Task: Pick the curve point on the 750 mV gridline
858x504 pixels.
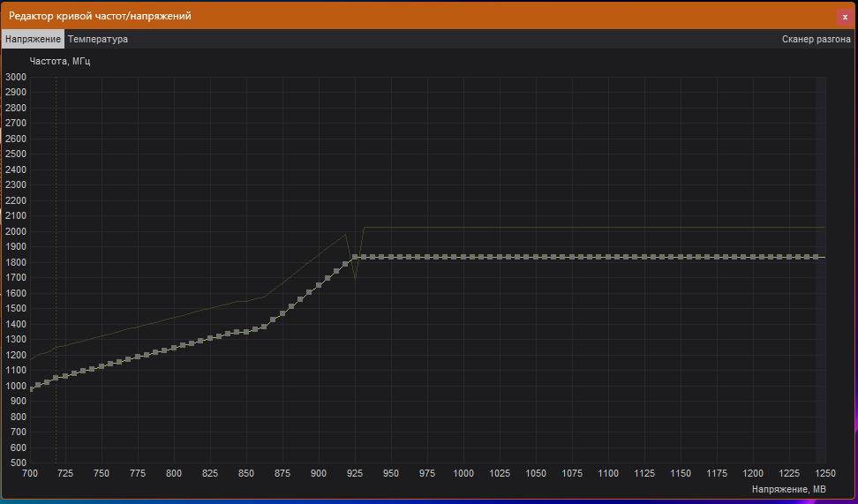Action: coord(102,365)
